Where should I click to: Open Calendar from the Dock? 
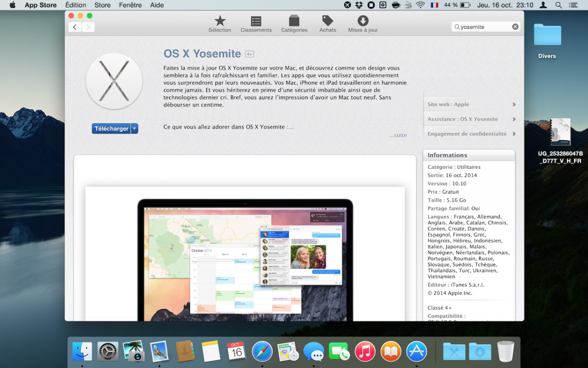237,351
